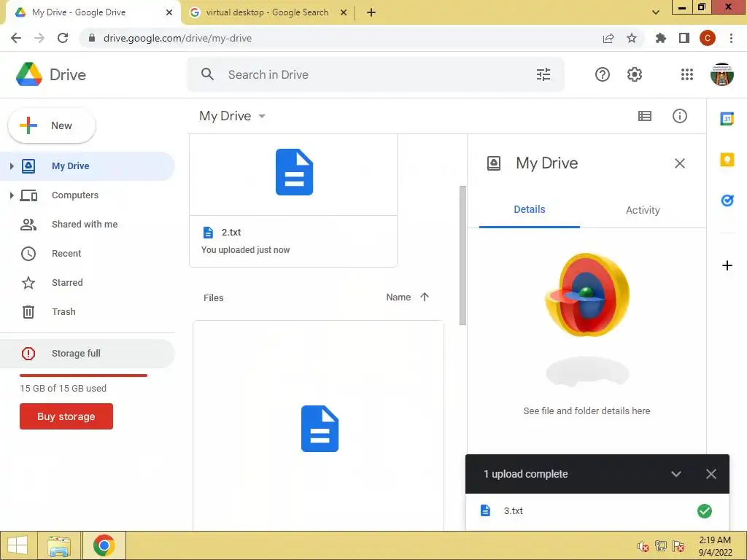Toggle Chrome side panel
Screen dimensions: 747x560
coord(684,38)
